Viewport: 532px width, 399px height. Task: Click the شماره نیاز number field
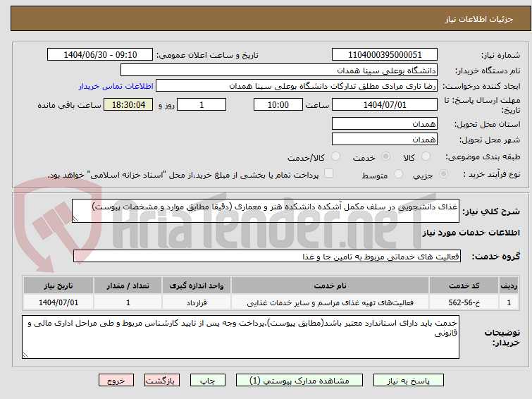click(385, 54)
